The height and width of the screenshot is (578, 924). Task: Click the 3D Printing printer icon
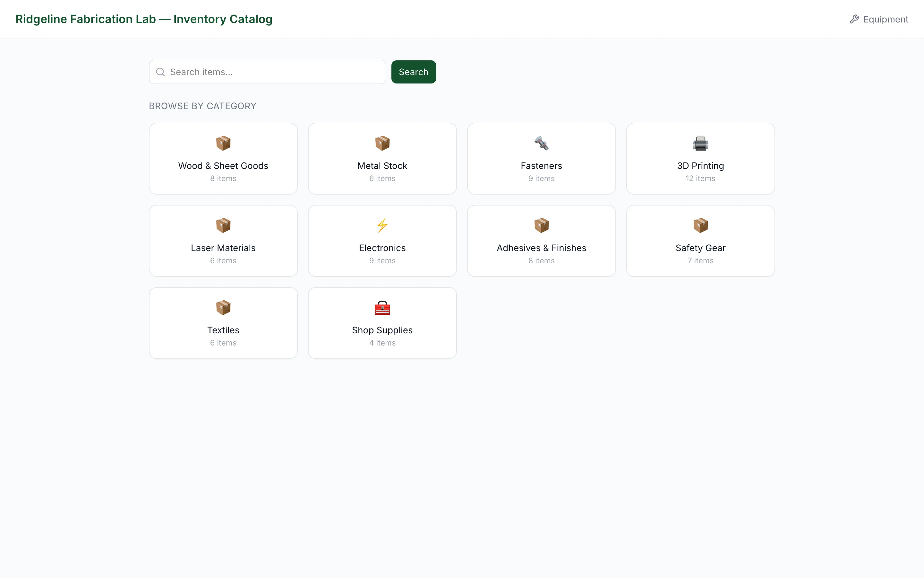tap(700, 143)
